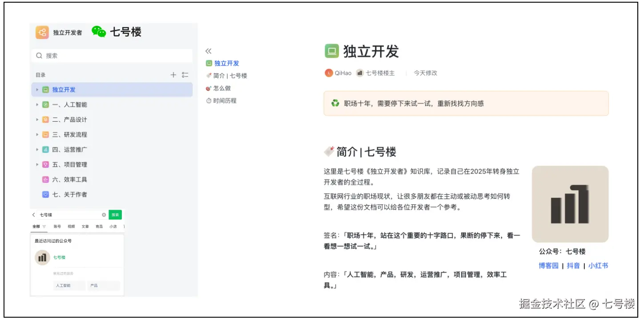Click the icon of 一、人工智能
This screenshot has width=644, height=319.
[45, 105]
